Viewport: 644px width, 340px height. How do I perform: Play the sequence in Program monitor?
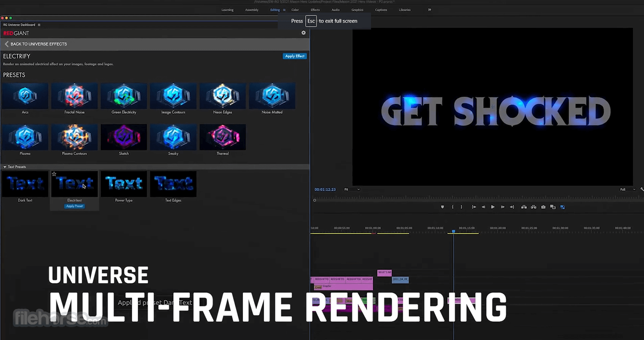[493, 207]
